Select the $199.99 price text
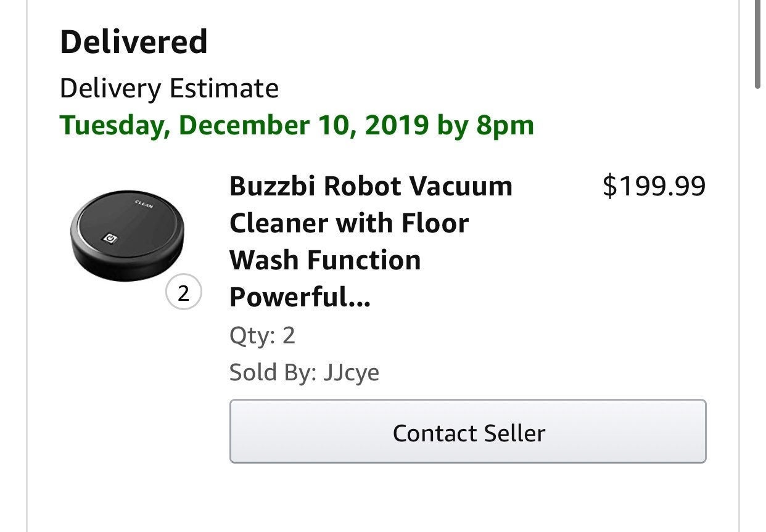This screenshot has height=532, width=766. [x=654, y=186]
